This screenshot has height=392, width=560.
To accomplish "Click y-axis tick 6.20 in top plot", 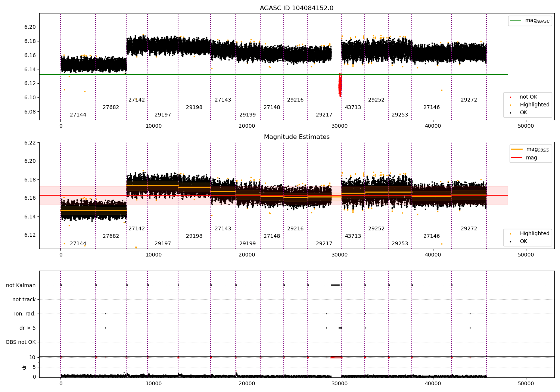I will coord(31,27).
